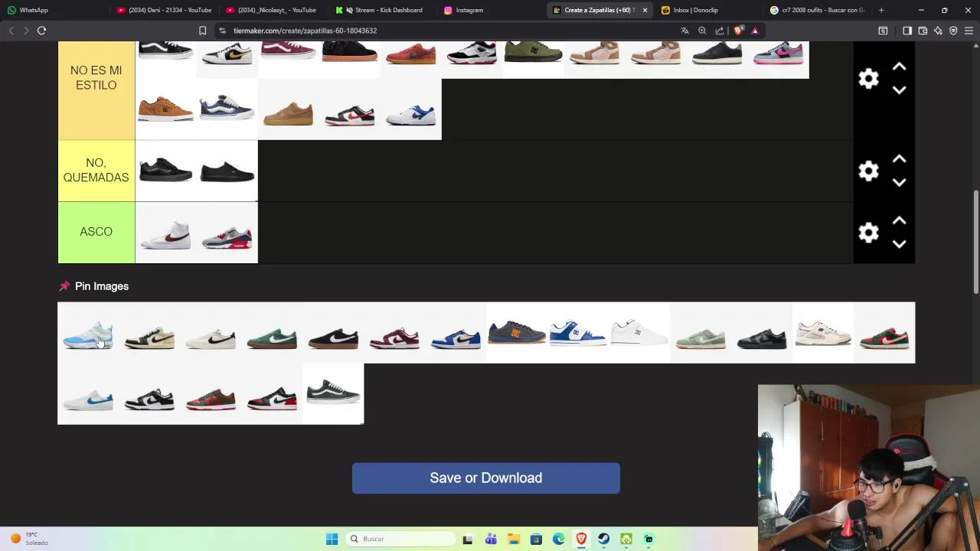Open the translate page icon
This screenshot has height=551, width=980.
684,31
